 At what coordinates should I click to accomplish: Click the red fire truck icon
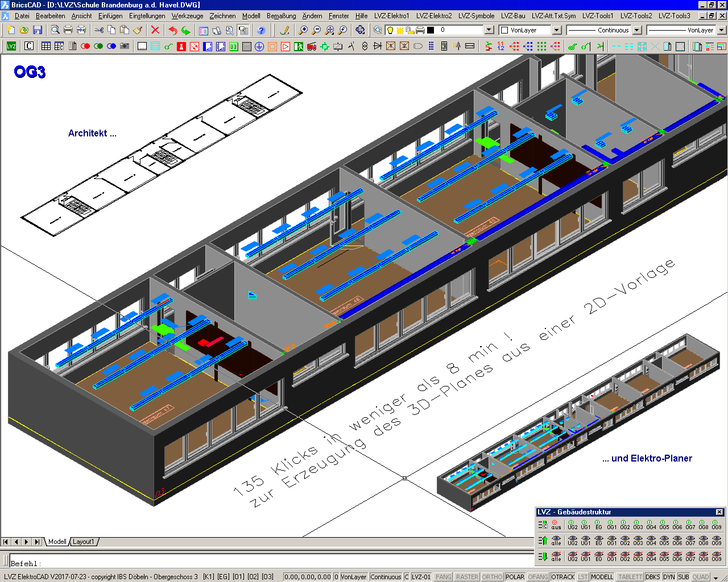(x=312, y=46)
